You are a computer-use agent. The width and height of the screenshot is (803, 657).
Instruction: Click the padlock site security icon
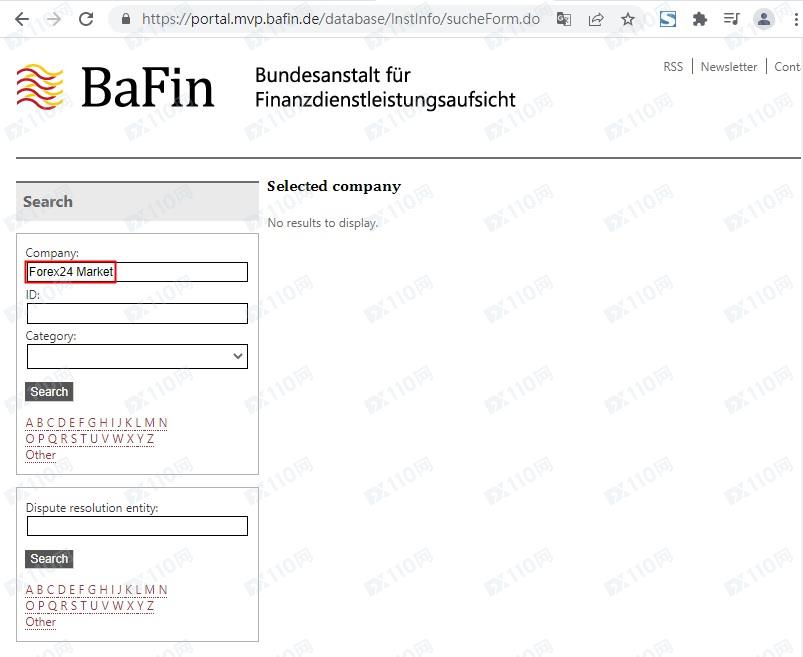click(x=126, y=19)
